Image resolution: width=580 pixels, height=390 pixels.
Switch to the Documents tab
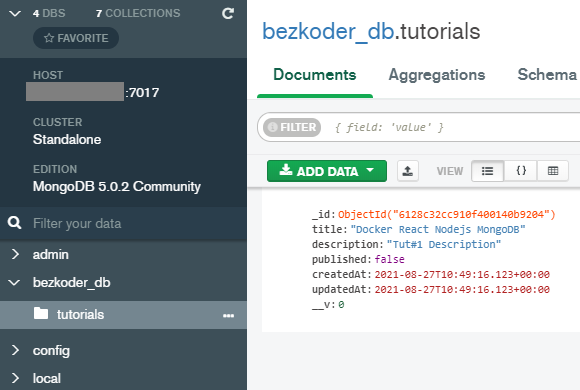315,75
